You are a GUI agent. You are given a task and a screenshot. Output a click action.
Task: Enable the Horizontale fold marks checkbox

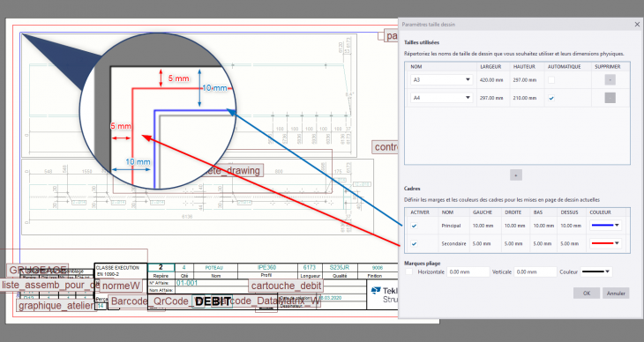[409, 271]
